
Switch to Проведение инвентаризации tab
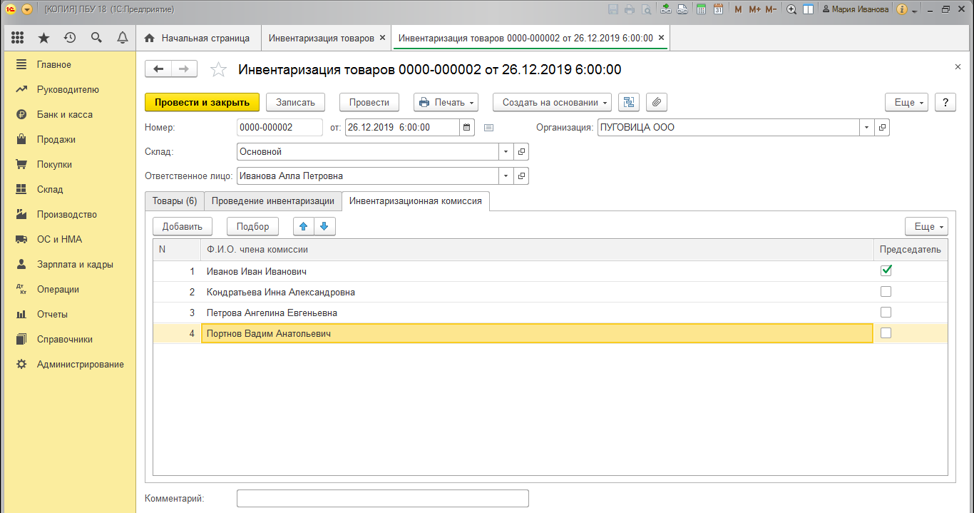[272, 201]
